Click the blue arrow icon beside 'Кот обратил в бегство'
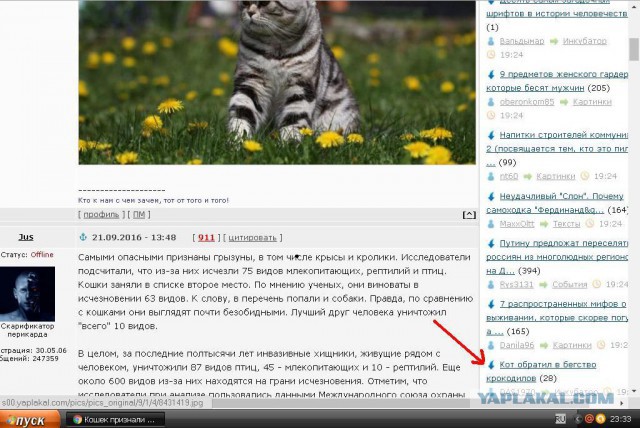The width and height of the screenshot is (640, 428). (491, 365)
